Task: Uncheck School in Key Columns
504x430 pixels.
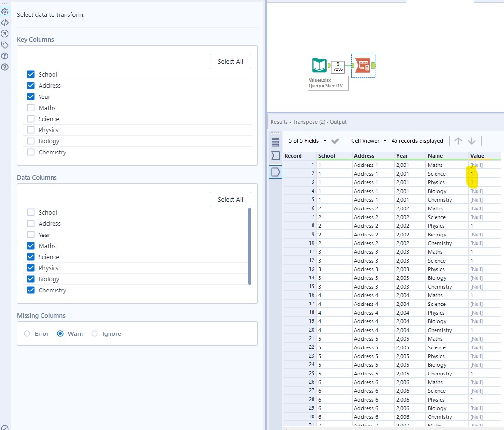Action: pos(31,74)
